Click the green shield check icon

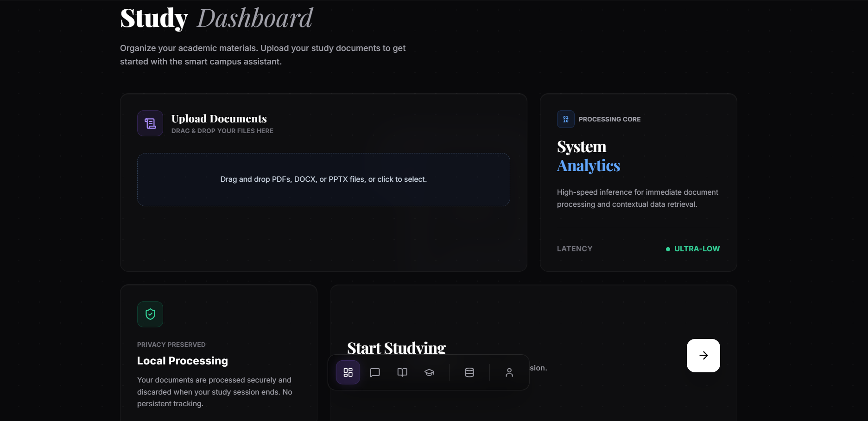tap(150, 314)
